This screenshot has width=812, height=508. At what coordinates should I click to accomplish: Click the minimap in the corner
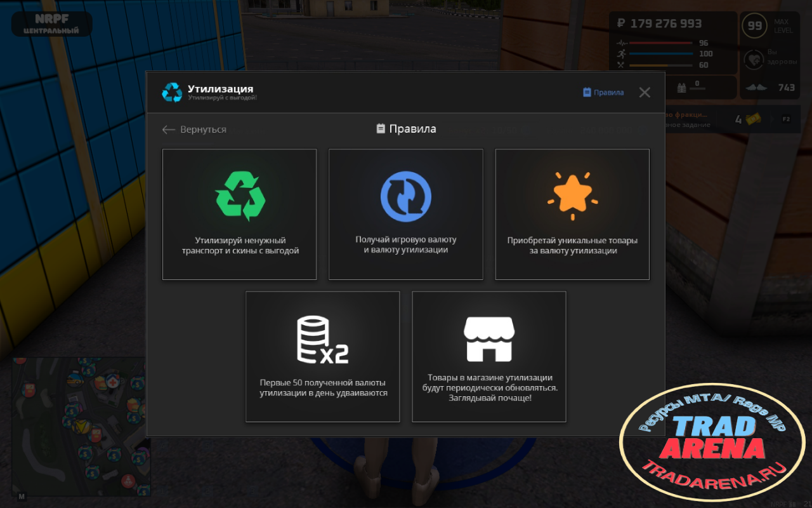point(79,428)
